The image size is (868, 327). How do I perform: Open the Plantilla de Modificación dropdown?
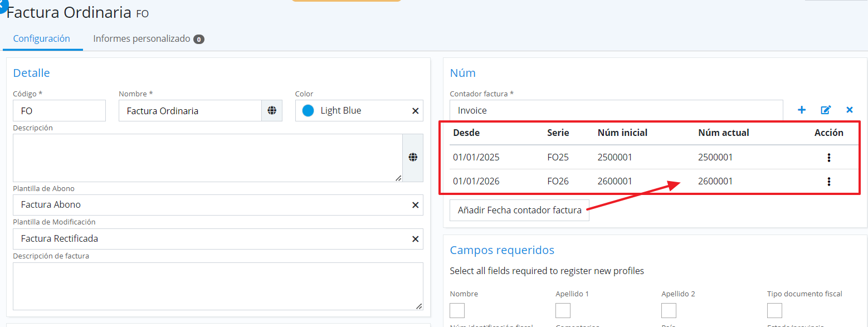click(212, 239)
